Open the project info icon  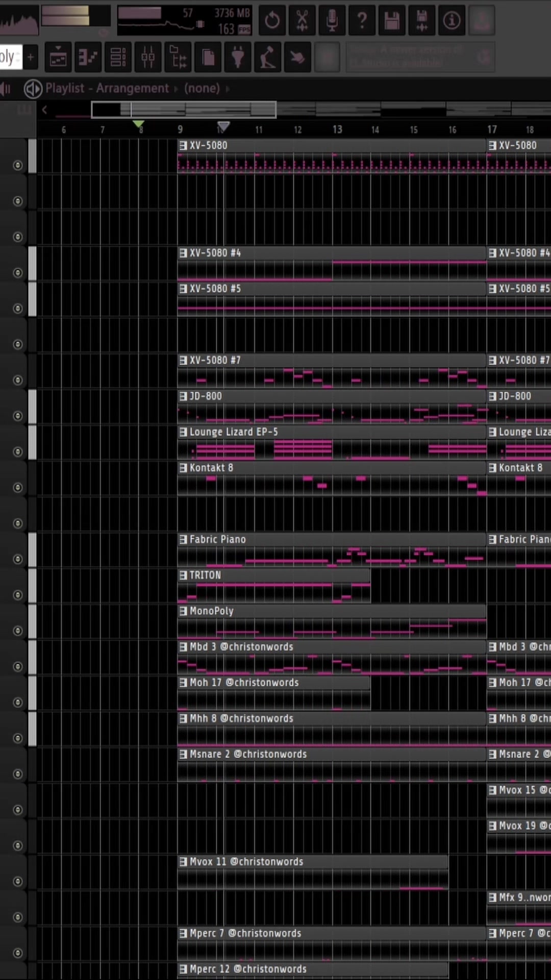(x=452, y=20)
